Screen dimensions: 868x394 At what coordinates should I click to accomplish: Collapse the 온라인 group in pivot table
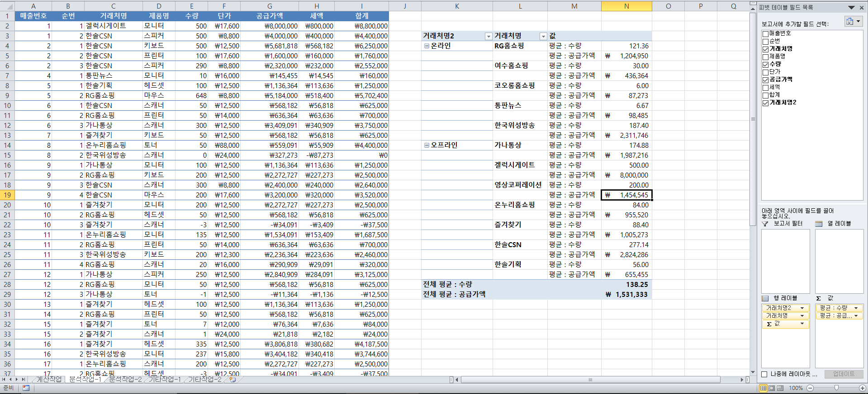427,46
